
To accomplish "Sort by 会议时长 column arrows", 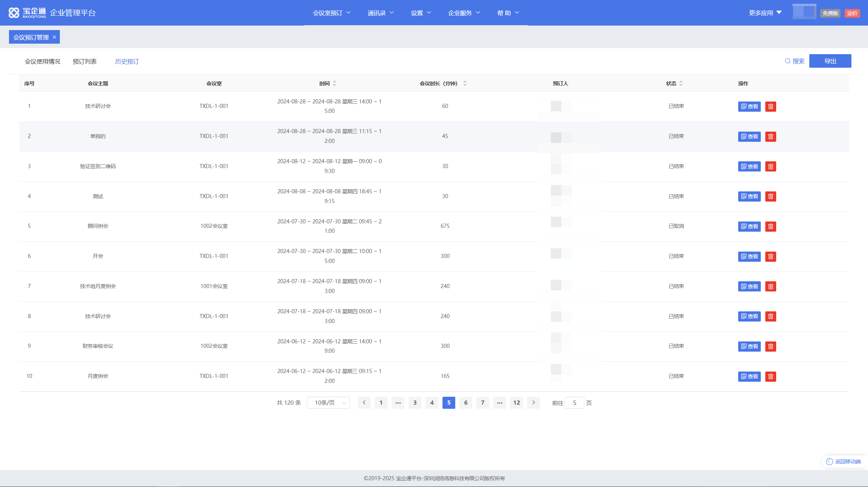I will click(465, 83).
